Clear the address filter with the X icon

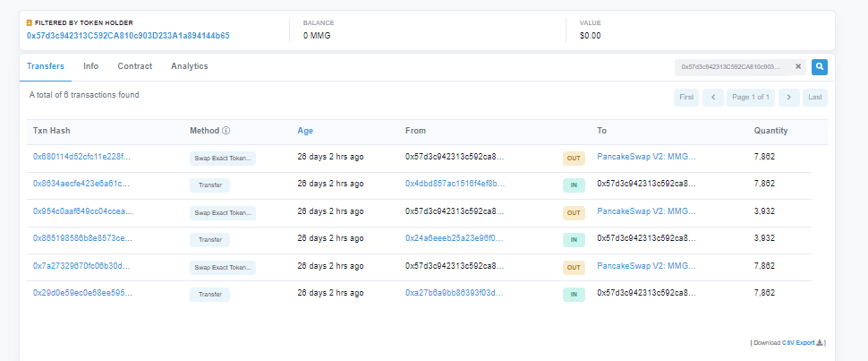click(x=798, y=66)
